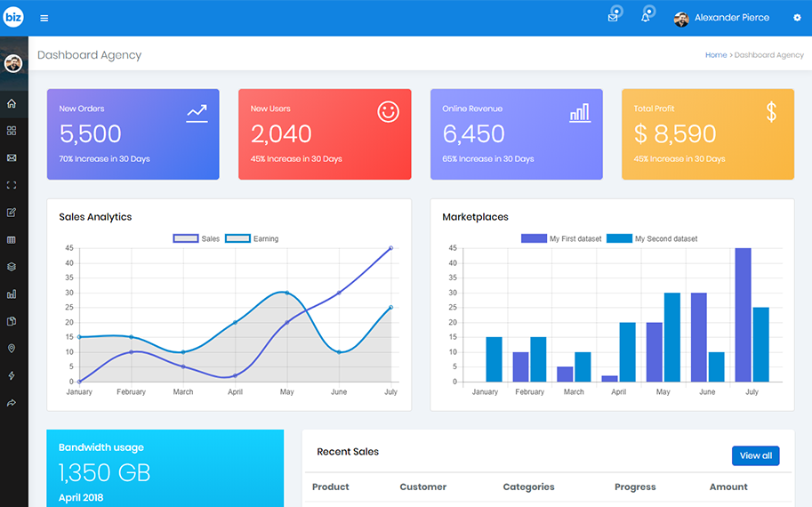Open messages envelope in top bar
This screenshot has width=812, height=507.
[612, 18]
